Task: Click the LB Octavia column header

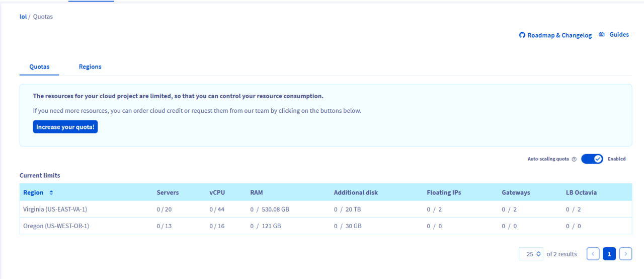Action: (581, 192)
